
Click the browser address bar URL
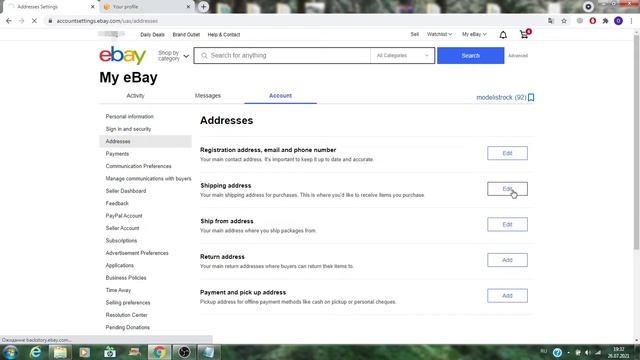point(107,21)
